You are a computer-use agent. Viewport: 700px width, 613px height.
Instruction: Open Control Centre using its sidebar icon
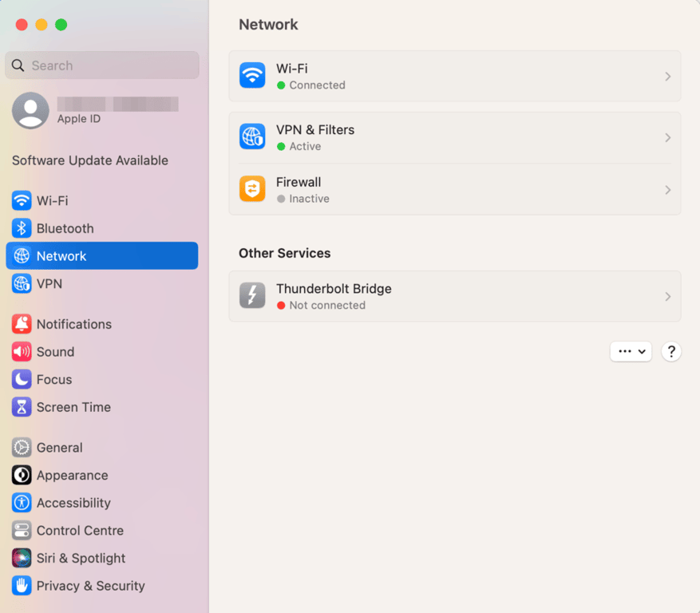pyautogui.click(x=20, y=530)
